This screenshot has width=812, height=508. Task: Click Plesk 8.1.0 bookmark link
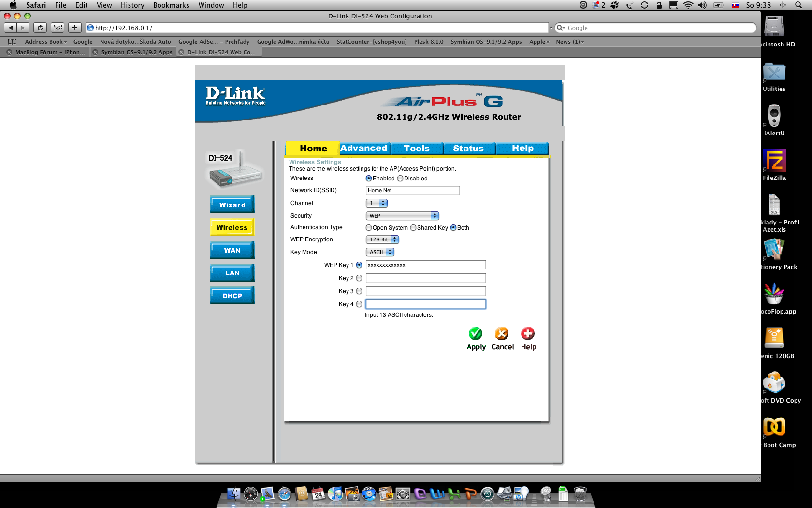tap(429, 42)
